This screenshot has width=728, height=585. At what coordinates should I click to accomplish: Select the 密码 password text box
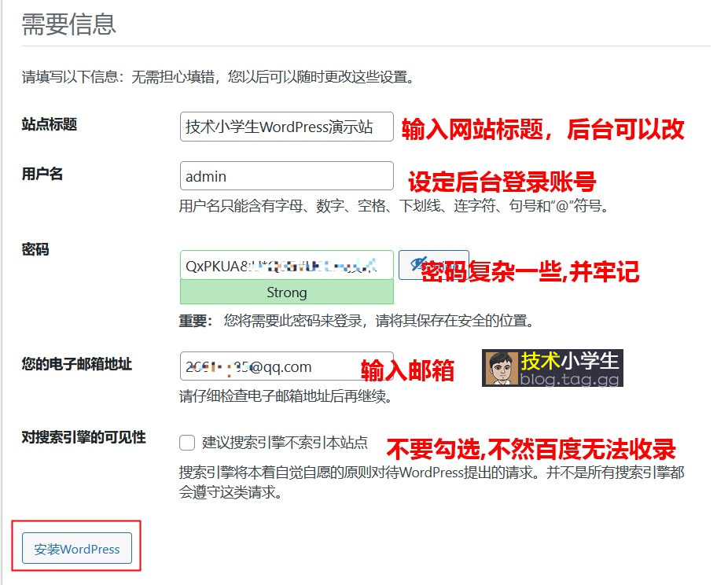[286, 265]
